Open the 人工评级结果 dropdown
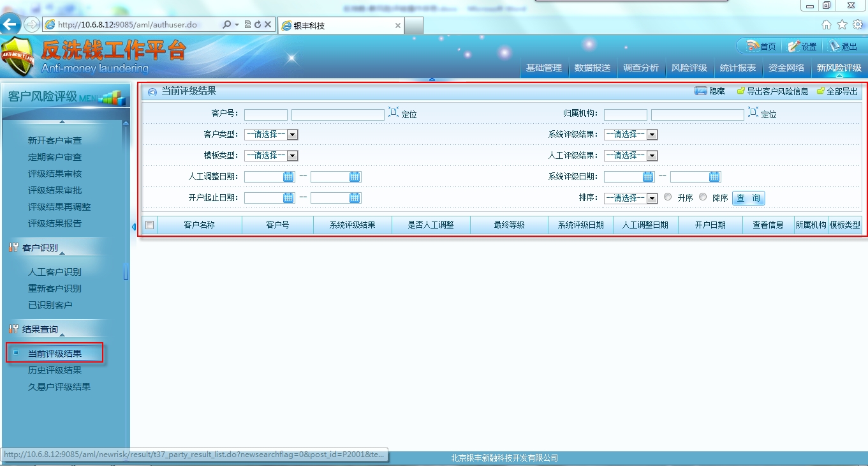This screenshot has width=868, height=466. (x=631, y=155)
